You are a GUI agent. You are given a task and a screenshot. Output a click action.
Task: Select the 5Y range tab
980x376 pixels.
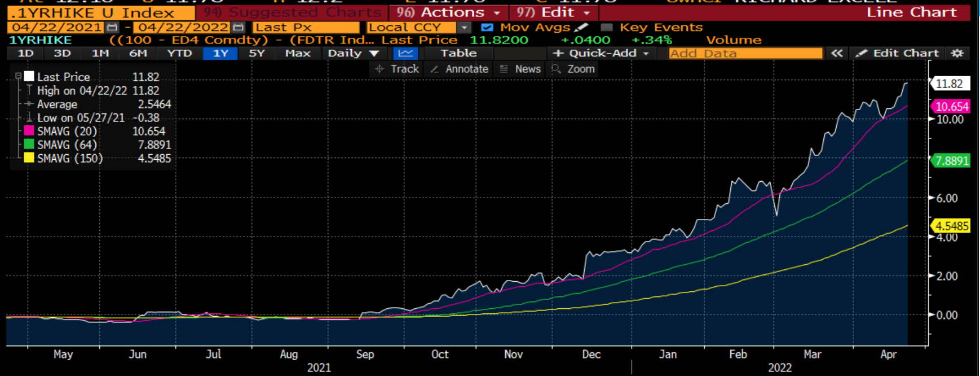point(257,53)
